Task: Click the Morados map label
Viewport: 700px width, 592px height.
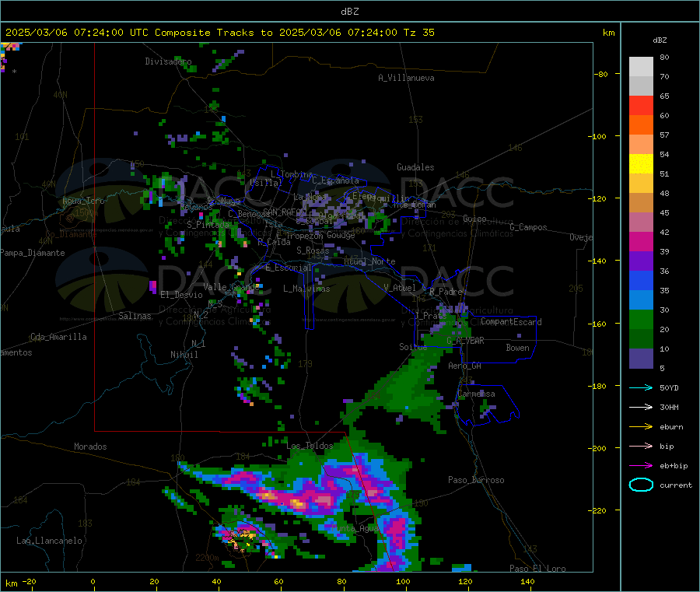Action: (x=91, y=447)
